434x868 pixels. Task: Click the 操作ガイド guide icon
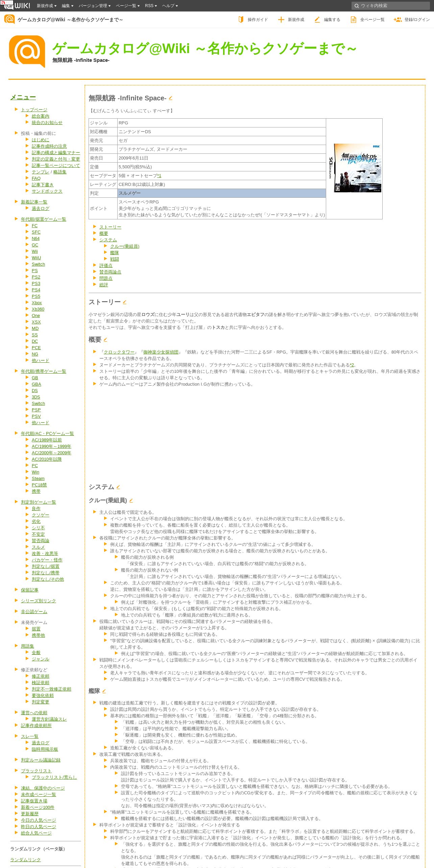coord(241,20)
